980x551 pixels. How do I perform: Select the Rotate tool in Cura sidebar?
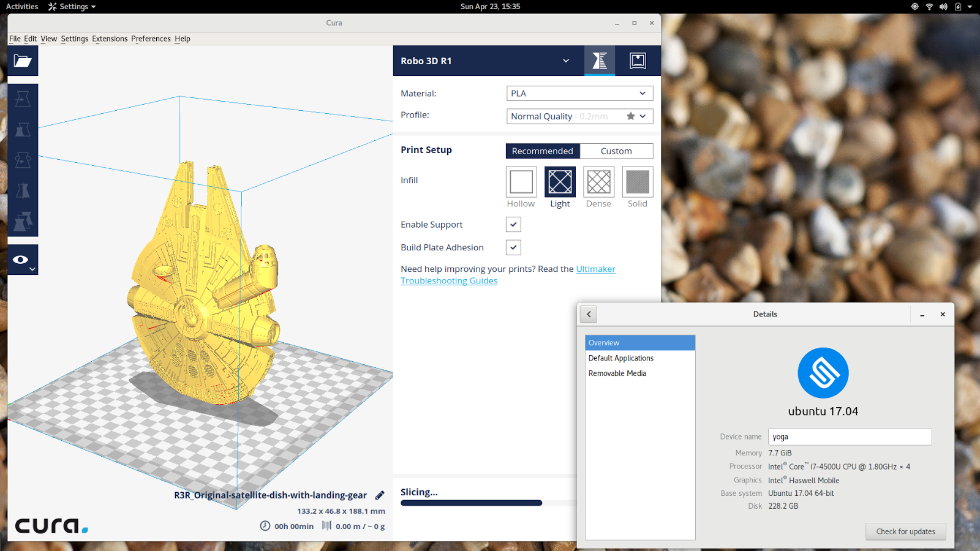23,160
